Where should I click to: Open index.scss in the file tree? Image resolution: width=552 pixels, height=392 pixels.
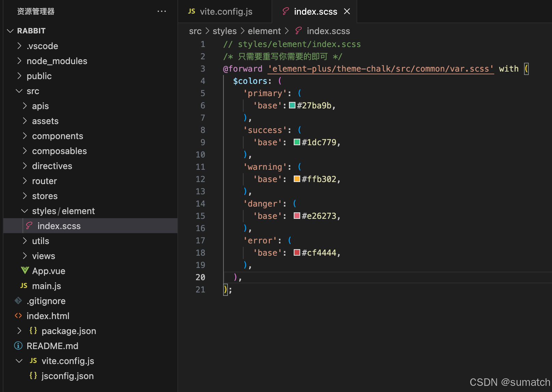[90, 226]
